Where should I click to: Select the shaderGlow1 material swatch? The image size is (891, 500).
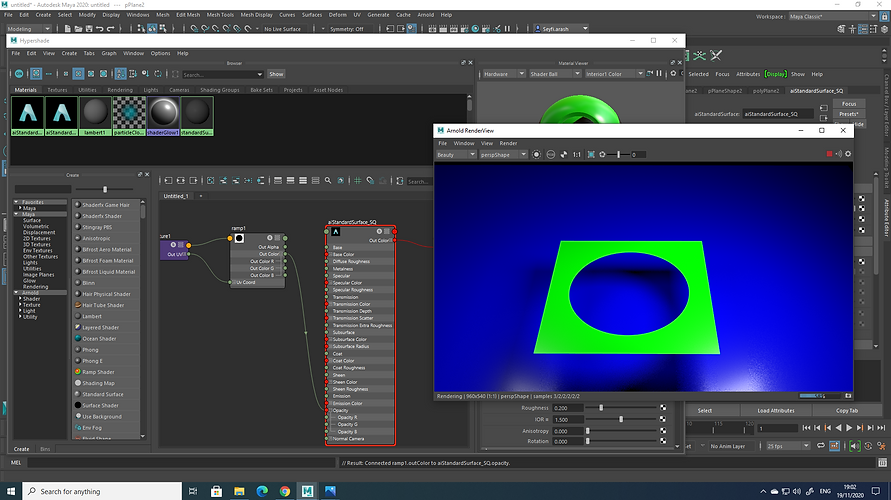click(163, 116)
